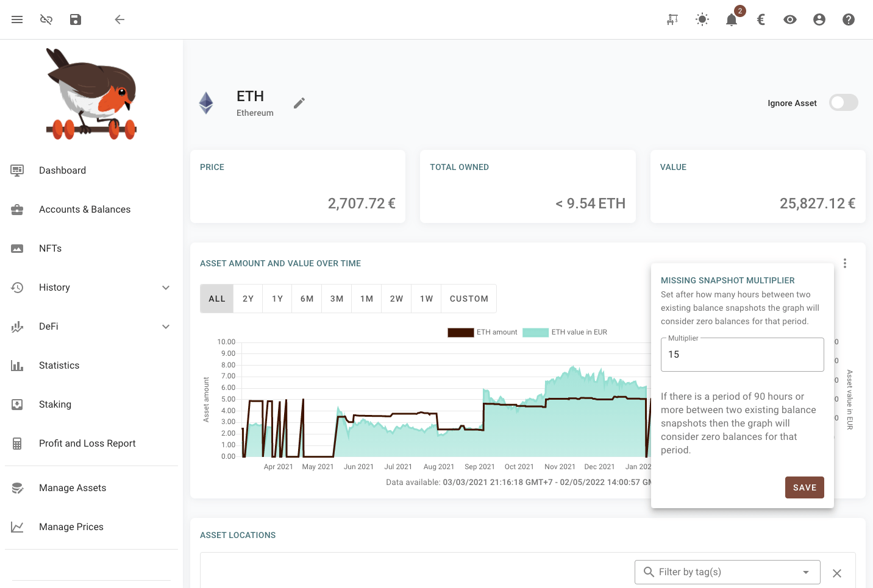873x588 pixels.
Task: Click the Manage Prices line chart icon
Action: (x=17, y=527)
